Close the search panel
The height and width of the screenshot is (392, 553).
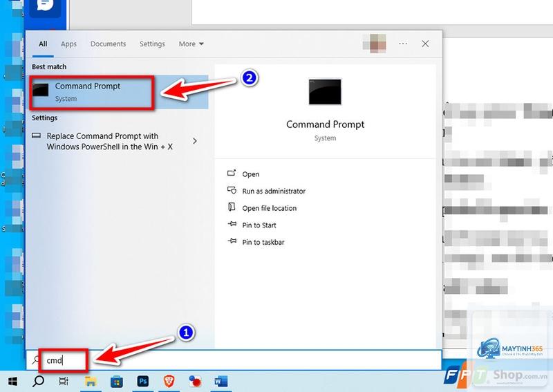point(425,44)
